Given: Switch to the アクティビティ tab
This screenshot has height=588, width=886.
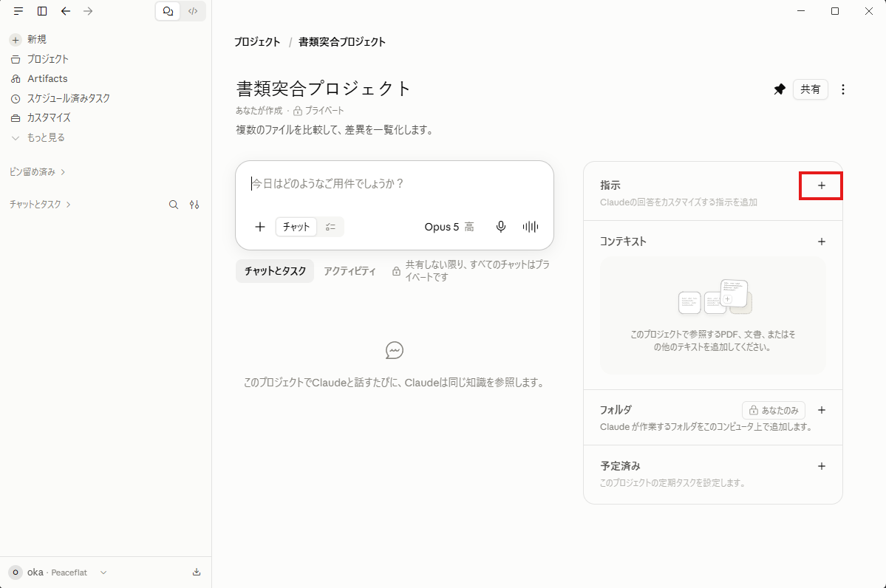Looking at the screenshot, I should point(350,271).
